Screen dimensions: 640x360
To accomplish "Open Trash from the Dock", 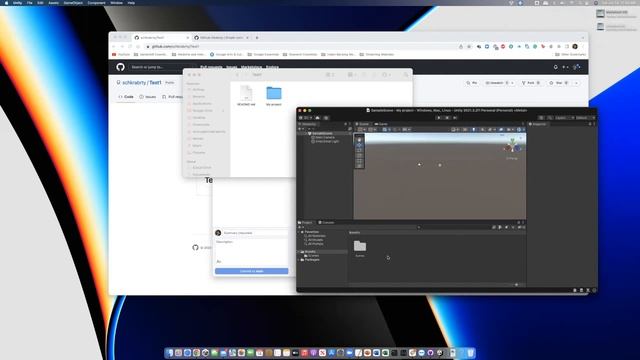I will 470,353.
